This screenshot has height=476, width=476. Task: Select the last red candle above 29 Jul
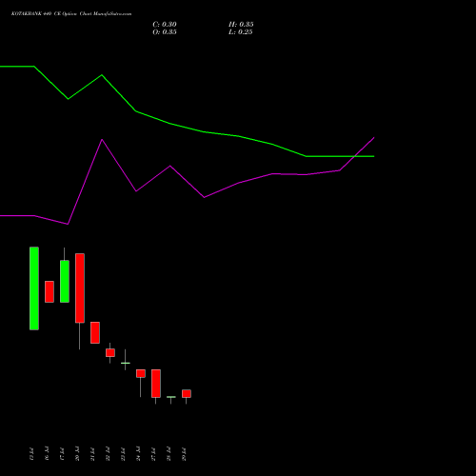tap(187, 393)
